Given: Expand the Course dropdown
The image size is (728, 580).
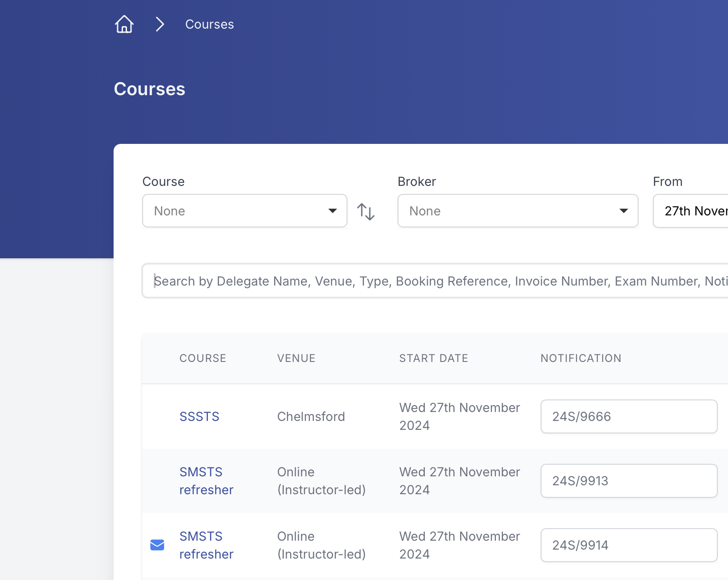Looking at the screenshot, I should tap(245, 211).
